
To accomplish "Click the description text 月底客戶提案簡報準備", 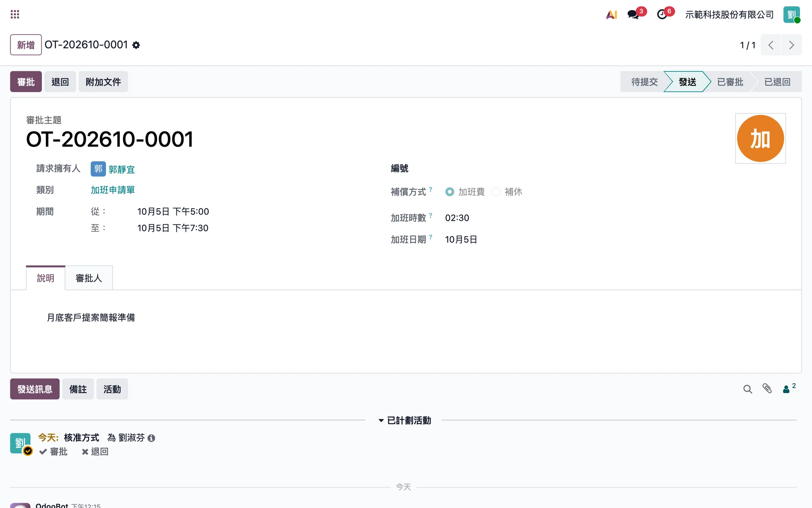I will pos(91,318).
